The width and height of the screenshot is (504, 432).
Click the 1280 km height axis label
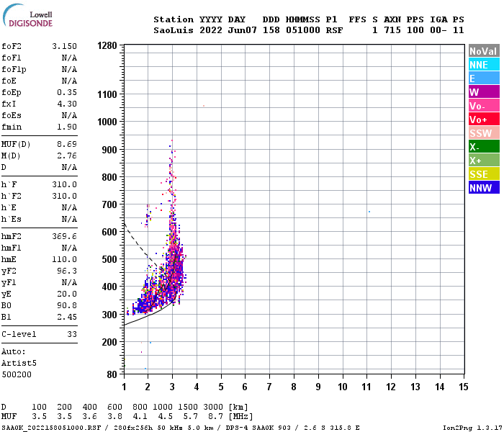point(107,45)
